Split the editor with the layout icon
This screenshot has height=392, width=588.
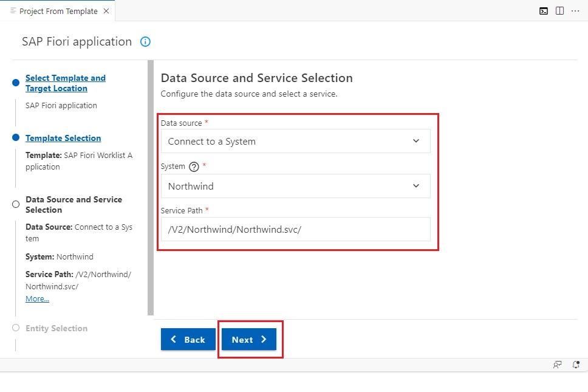[559, 11]
